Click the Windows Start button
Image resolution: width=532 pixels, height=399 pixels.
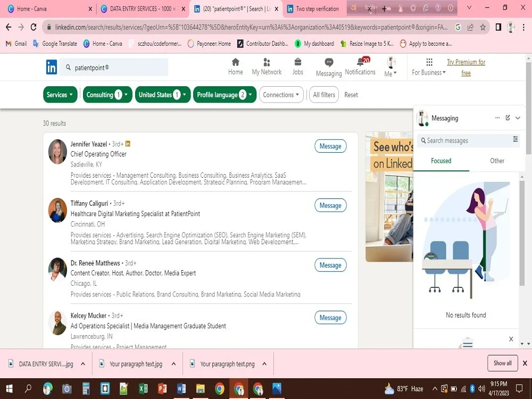point(9,388)
